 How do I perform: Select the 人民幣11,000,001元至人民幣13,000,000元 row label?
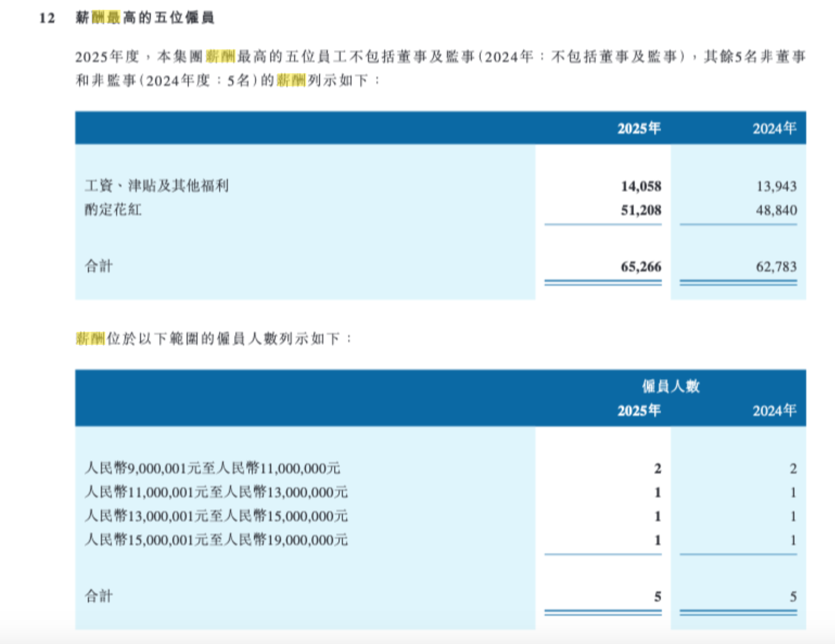[x=216, y=493]
